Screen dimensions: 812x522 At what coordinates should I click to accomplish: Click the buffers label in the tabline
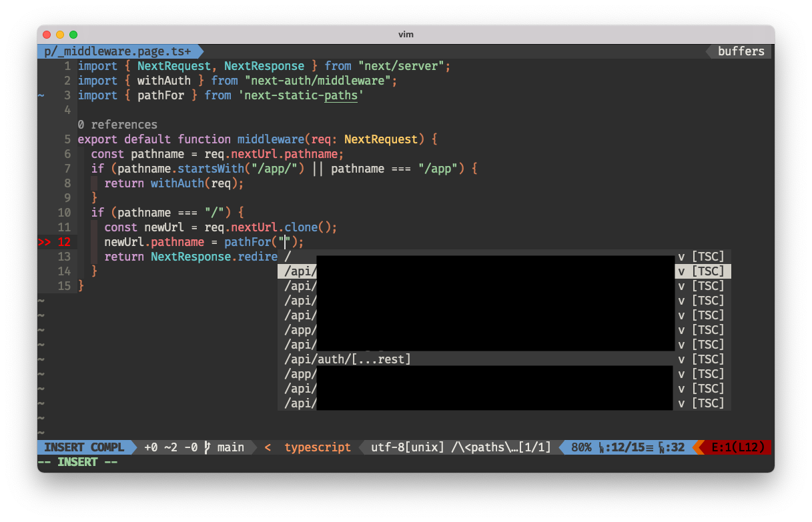coord(741,51)
